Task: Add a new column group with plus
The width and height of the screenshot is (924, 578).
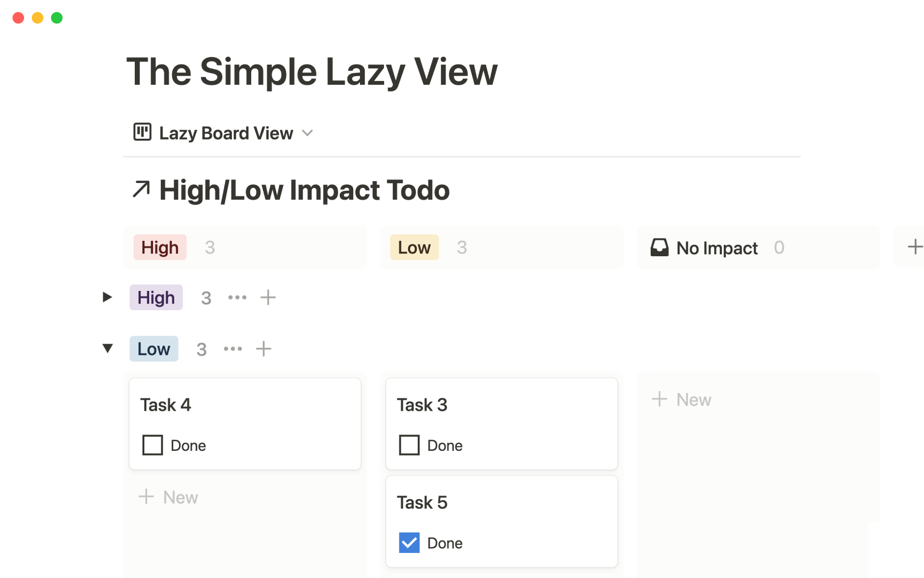Action: [914, 248]
